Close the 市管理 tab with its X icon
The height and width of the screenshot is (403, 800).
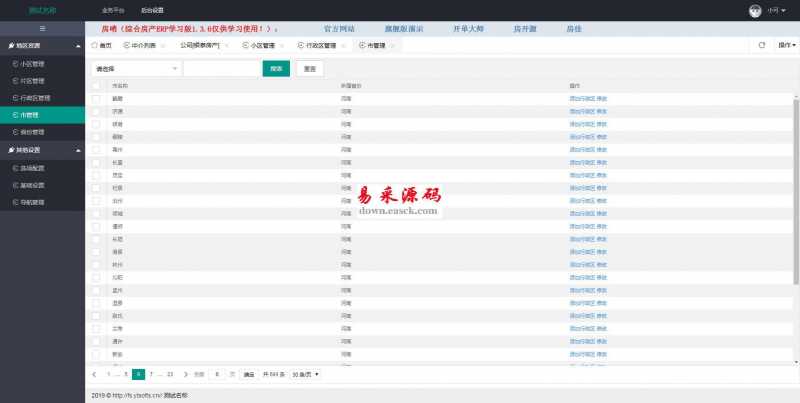(x=392, y=45)
